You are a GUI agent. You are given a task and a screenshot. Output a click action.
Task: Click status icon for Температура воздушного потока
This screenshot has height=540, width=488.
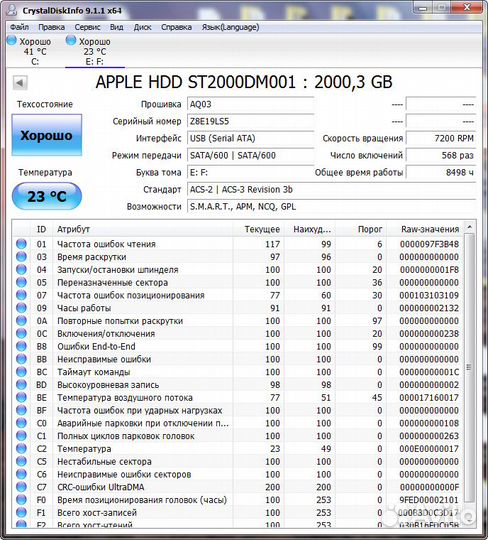click(21, 397)
